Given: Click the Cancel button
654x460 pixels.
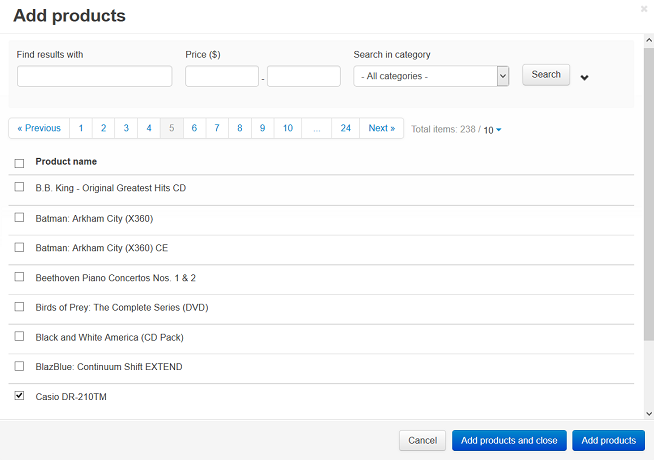Looking at the screenshot, I should click(423, 440).
